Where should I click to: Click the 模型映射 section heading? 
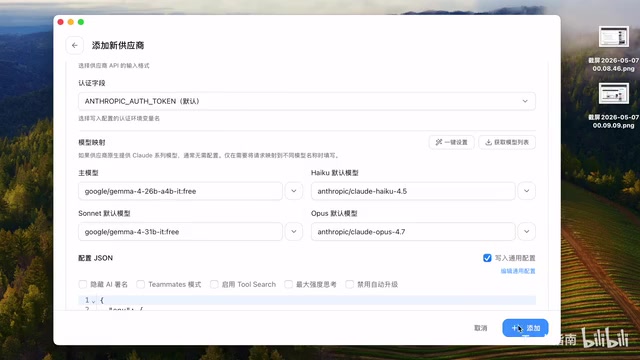click(x=92, y=142)
